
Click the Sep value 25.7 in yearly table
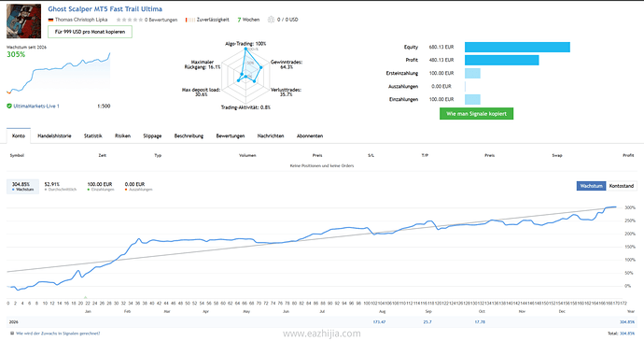pyautogui.click(x=427, y=321)
